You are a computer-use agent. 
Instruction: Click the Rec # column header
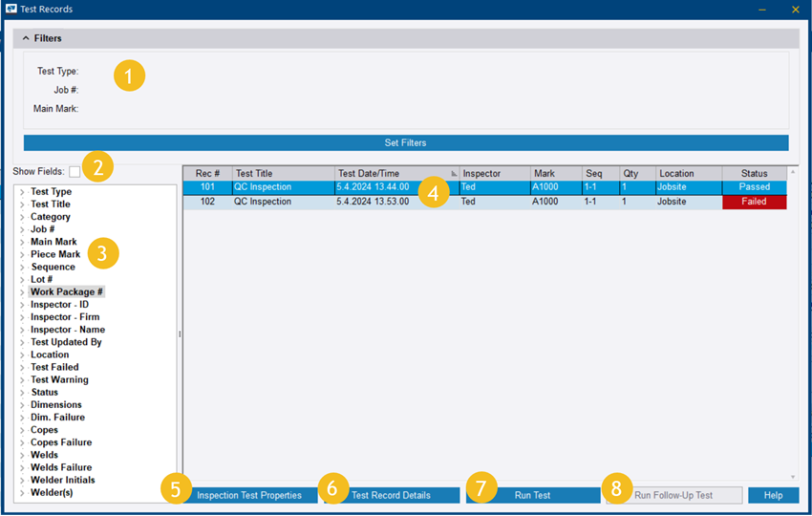coord(207,173)
